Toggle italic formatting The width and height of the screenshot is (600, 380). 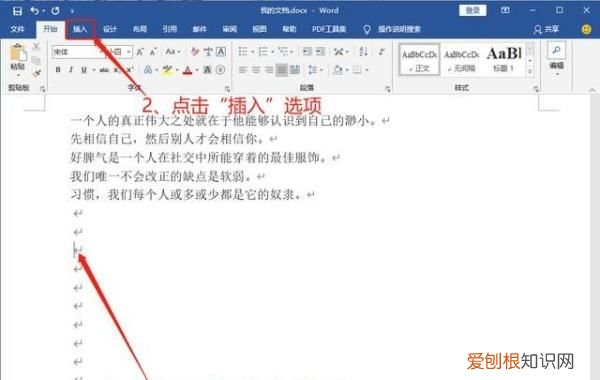(71, 70)
